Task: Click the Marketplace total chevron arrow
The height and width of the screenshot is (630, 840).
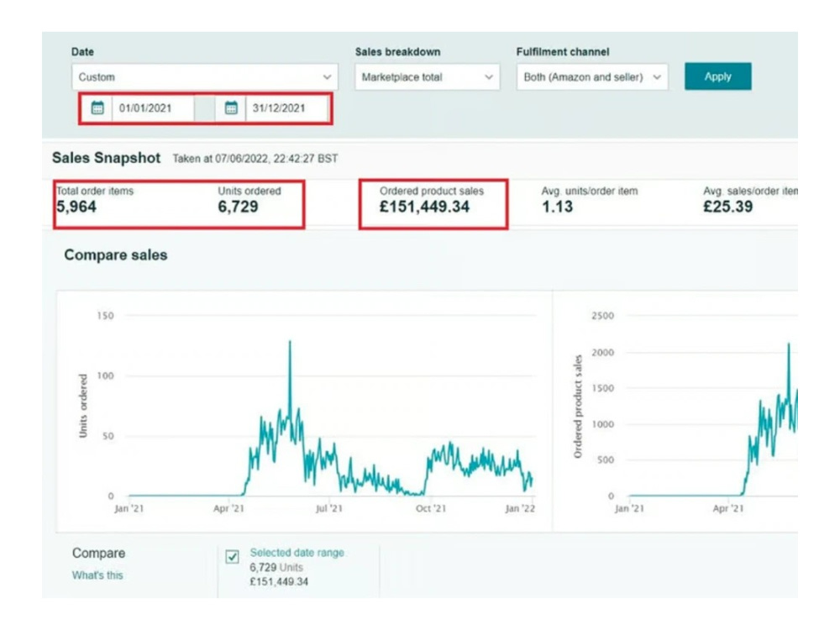Action: point(489,77)
